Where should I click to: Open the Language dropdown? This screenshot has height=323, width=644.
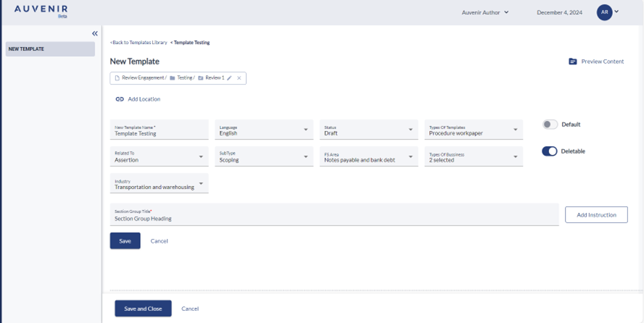(264, 130)
